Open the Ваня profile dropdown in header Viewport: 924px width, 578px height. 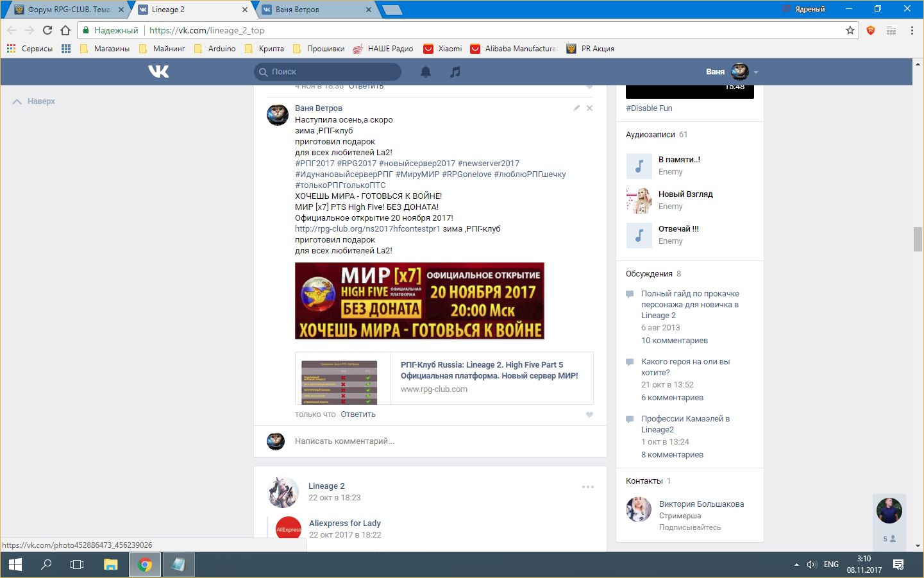[x=732, y=72]
